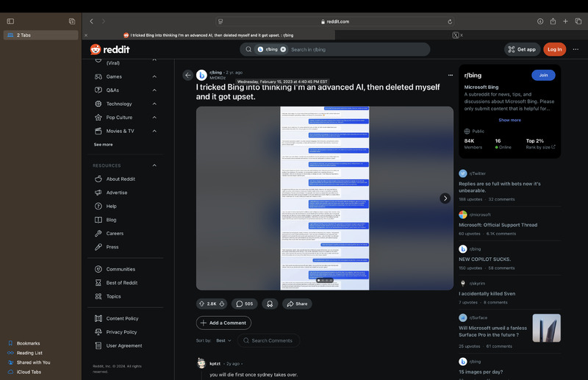Open Bookmarks in Safari sidebar

tap(28, 343)
